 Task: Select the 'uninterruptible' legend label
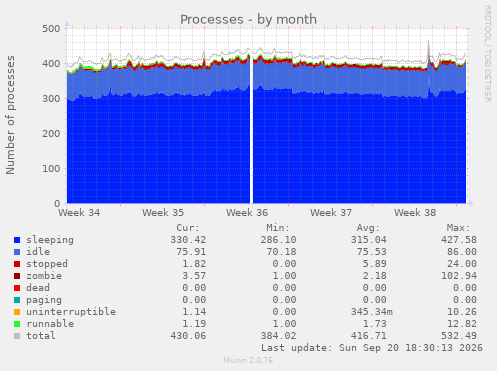tap(71, 312)
